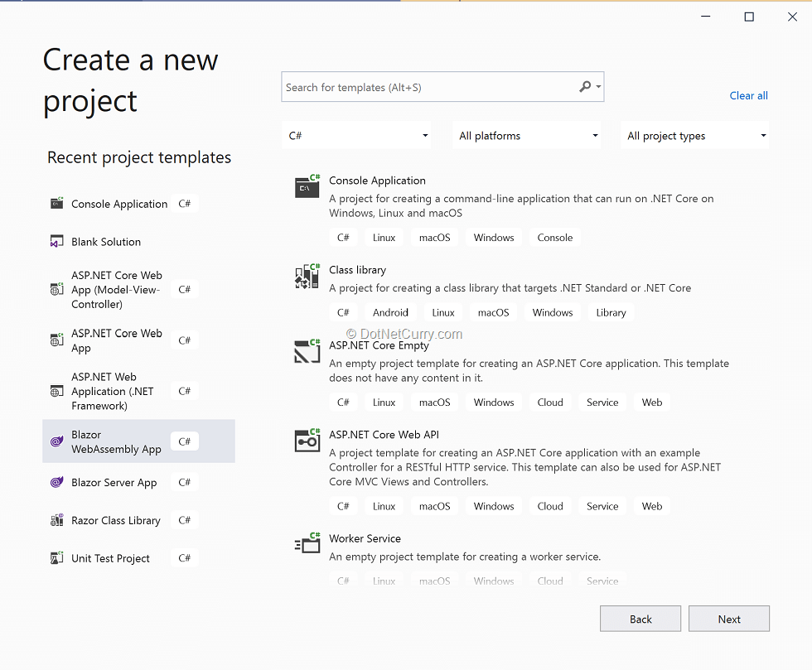The image size is (812, 670).
Task: Click the C# badge beside Razor Class Library
Action: tap(184, 520)
